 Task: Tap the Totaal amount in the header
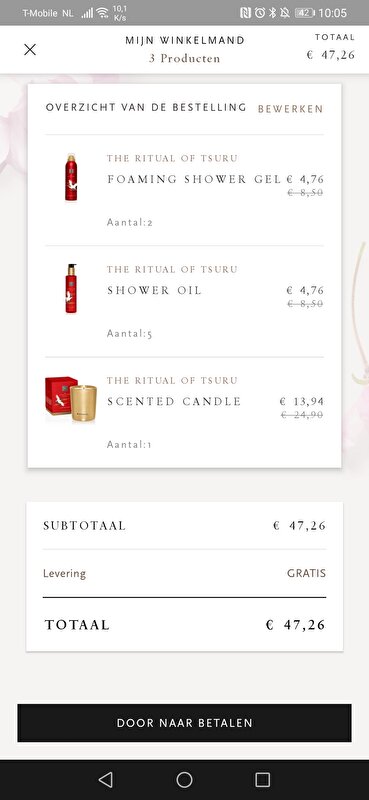click(331, 55)
